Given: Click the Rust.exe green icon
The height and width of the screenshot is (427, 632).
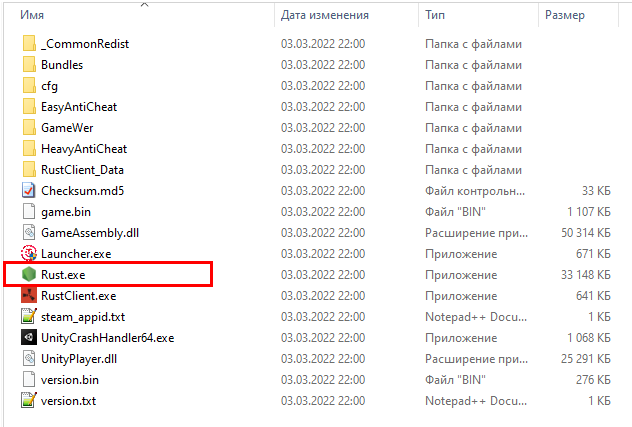Looking at the screenshot, I should pos(28,274).
